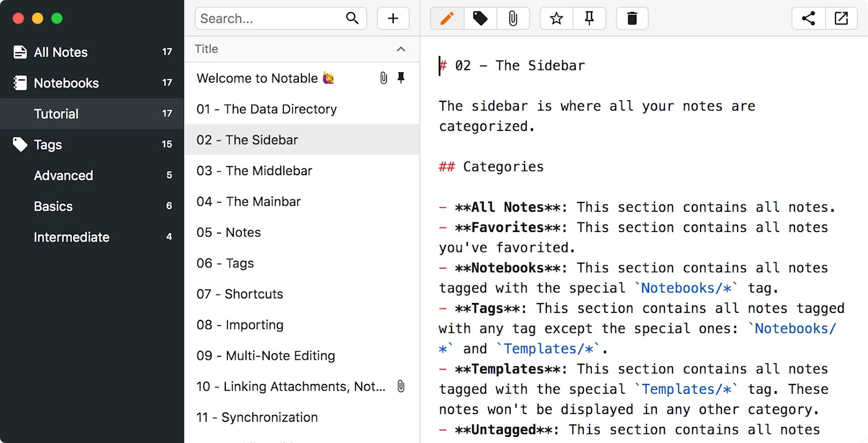Expand the Notebooks section
This screenshot has width=868, height=443.
66,83
